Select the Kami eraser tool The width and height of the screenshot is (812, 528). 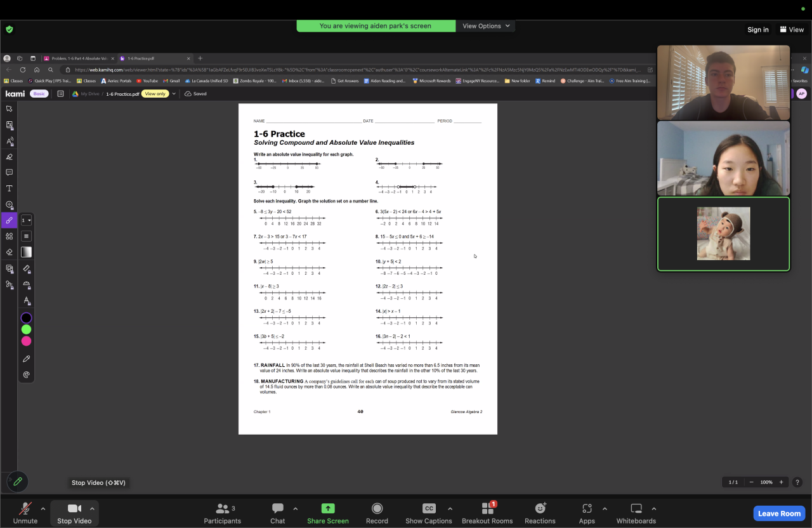[x=10, y=252]
